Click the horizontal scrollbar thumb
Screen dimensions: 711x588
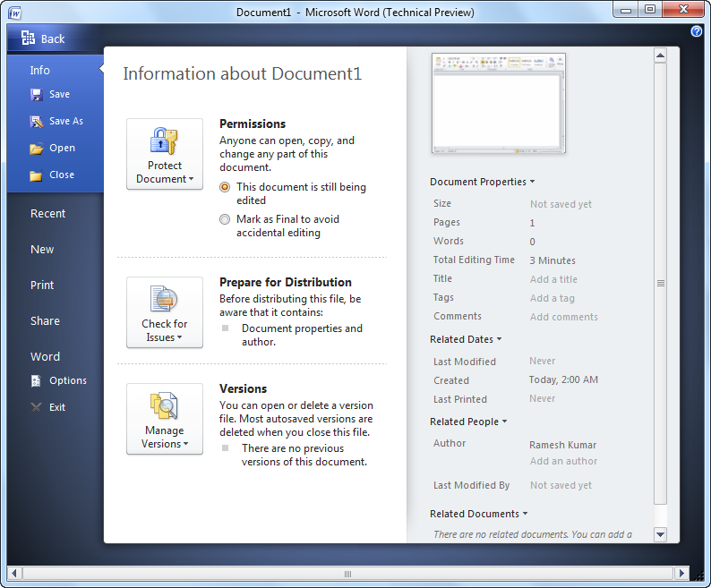[347, 574]
